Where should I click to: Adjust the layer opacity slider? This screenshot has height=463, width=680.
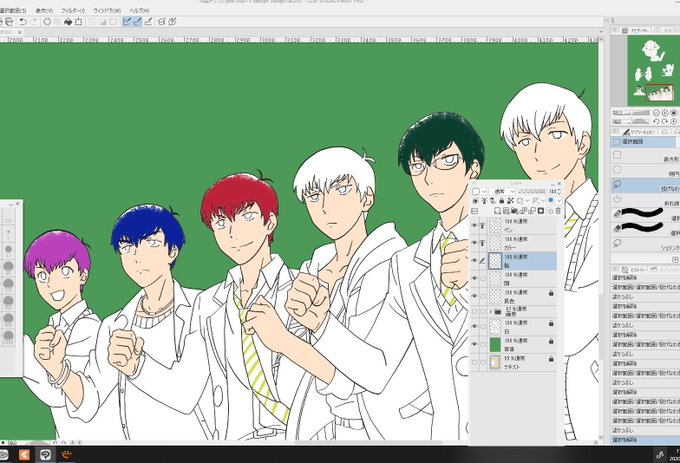coord(532,191)
